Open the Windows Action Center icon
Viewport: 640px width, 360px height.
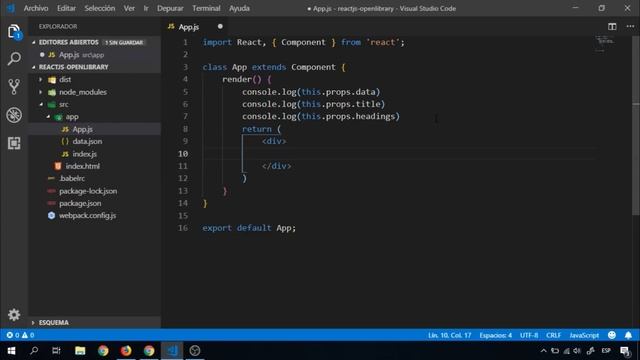click(624, 351)
